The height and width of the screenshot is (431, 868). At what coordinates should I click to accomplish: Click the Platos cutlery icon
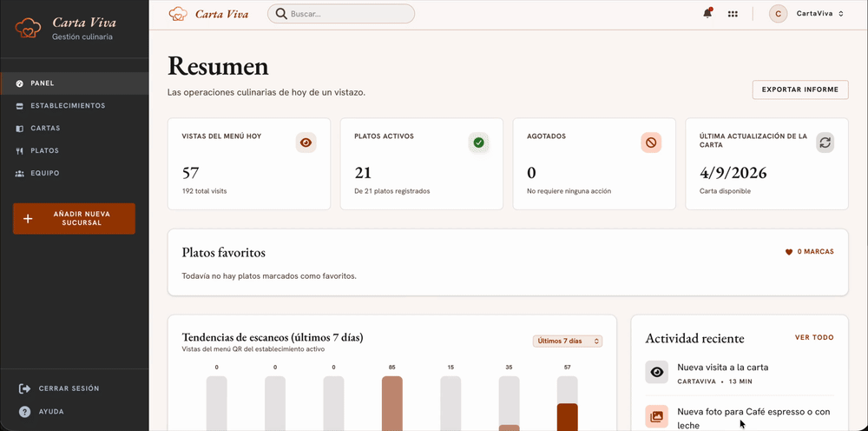click(x=20, y=150)
